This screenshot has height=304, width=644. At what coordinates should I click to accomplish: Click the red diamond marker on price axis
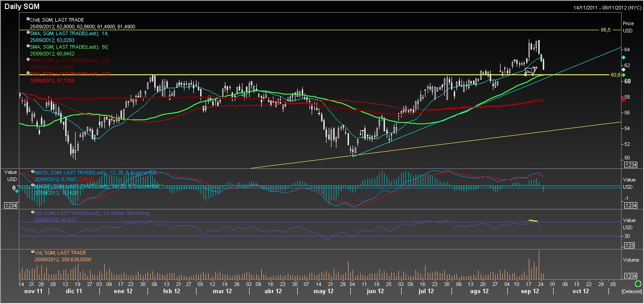pos(623,100)
